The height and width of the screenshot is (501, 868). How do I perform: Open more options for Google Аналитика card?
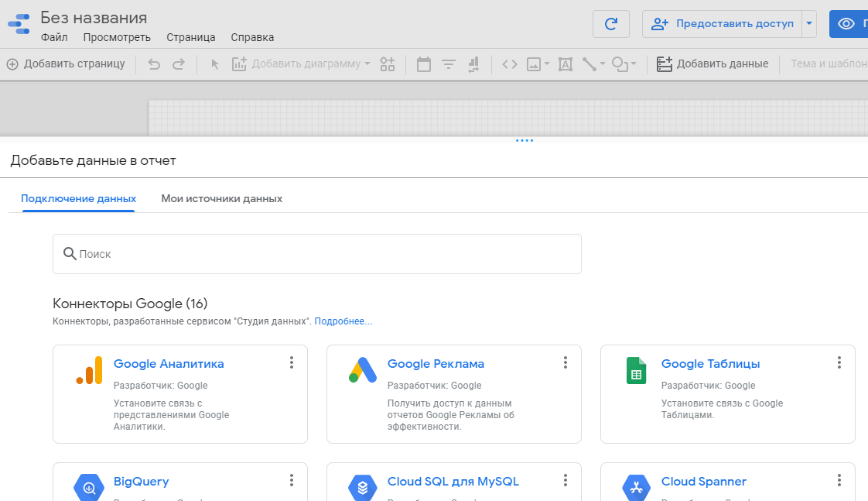pyautogui.click(x=291, y=362)
